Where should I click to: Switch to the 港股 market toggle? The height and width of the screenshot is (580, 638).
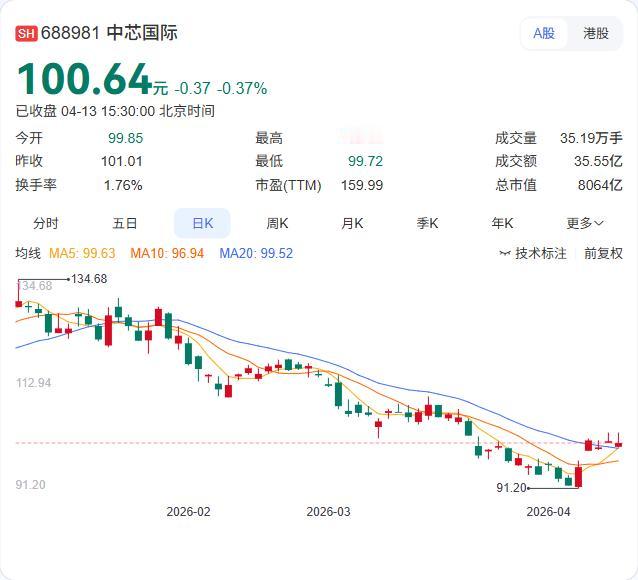point(596,33)
